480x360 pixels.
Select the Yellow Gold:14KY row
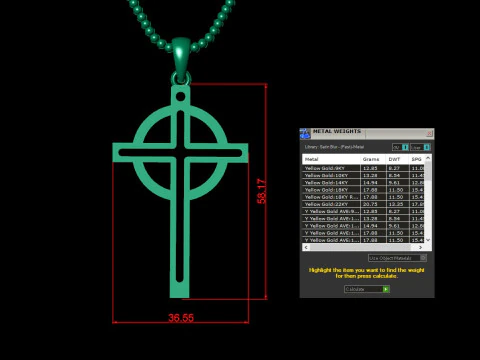363,183
